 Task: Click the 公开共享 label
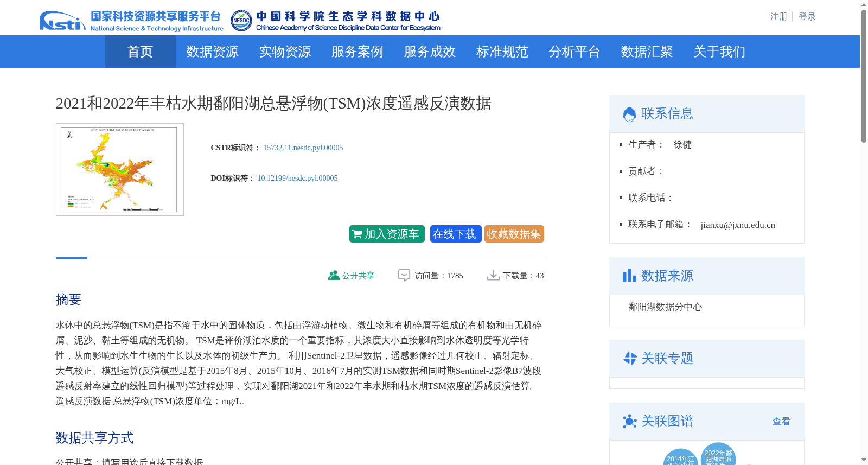[x=358, y=276]
